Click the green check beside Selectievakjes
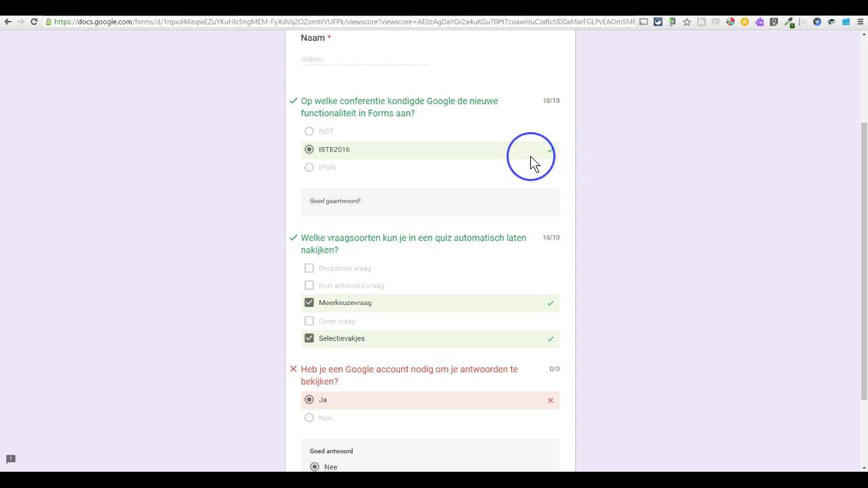Viewport: 868px width, 488px height. tap(551, 339)
